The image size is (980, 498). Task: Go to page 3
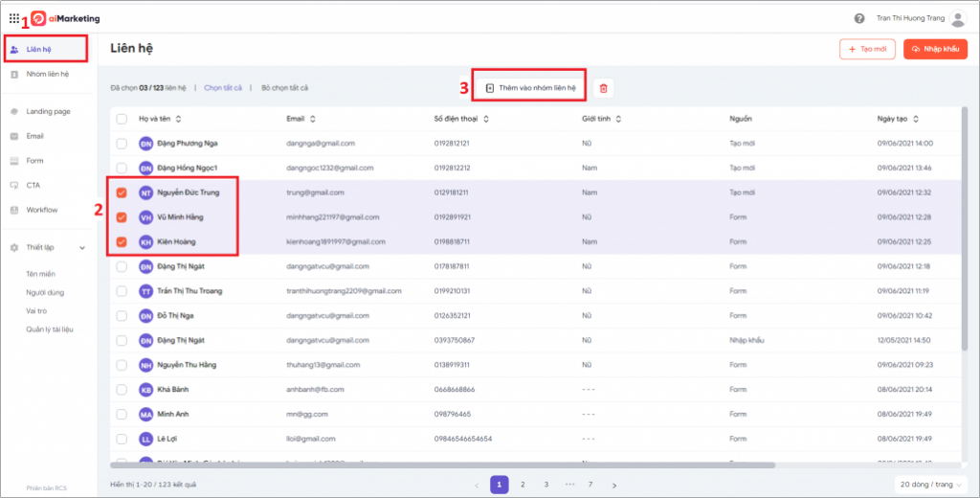pyautogui.click(x=546, y=485)
